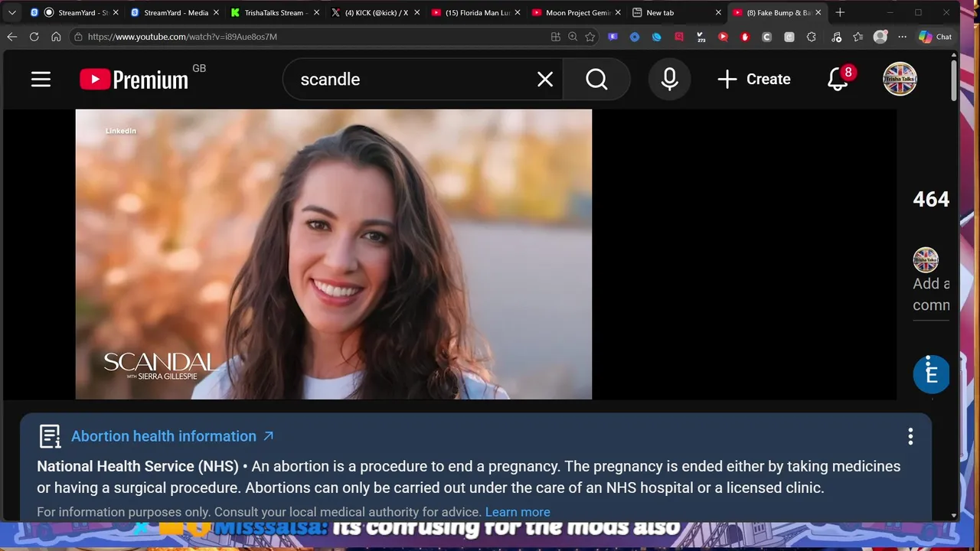Open the browser profile avatar
The width and height of the screenshot is (980, 551).
pos(880,37)
